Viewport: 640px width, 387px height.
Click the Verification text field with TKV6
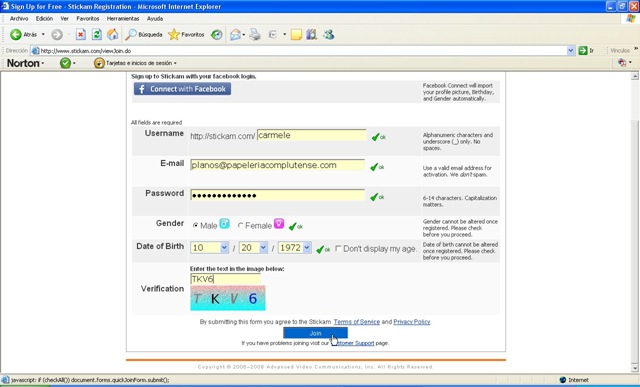tap(225, 279)
